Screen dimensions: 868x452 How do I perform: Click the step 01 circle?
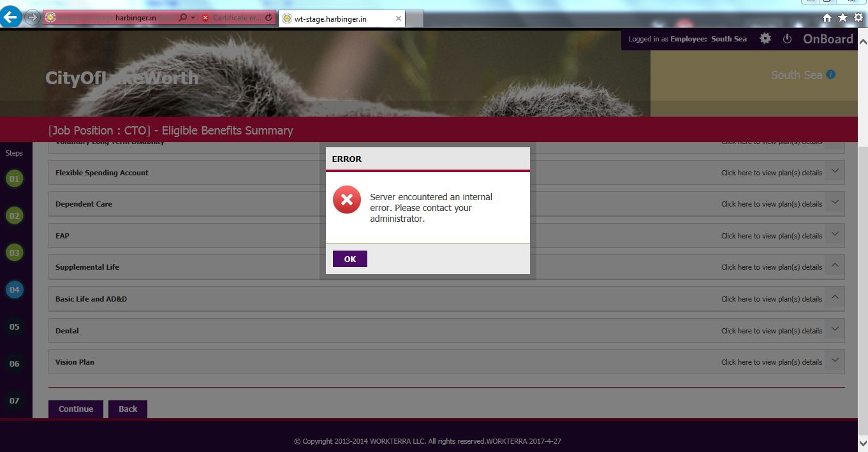point(14,179)
